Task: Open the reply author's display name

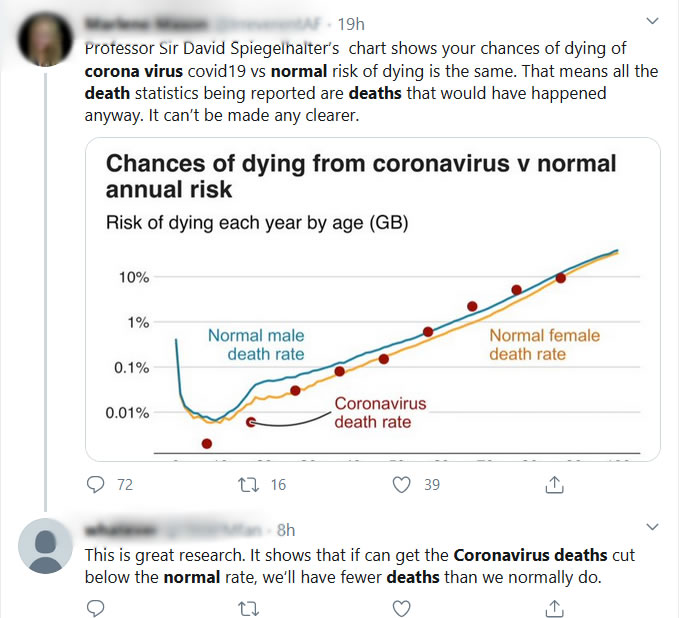Action: click(x=120, y=529)
